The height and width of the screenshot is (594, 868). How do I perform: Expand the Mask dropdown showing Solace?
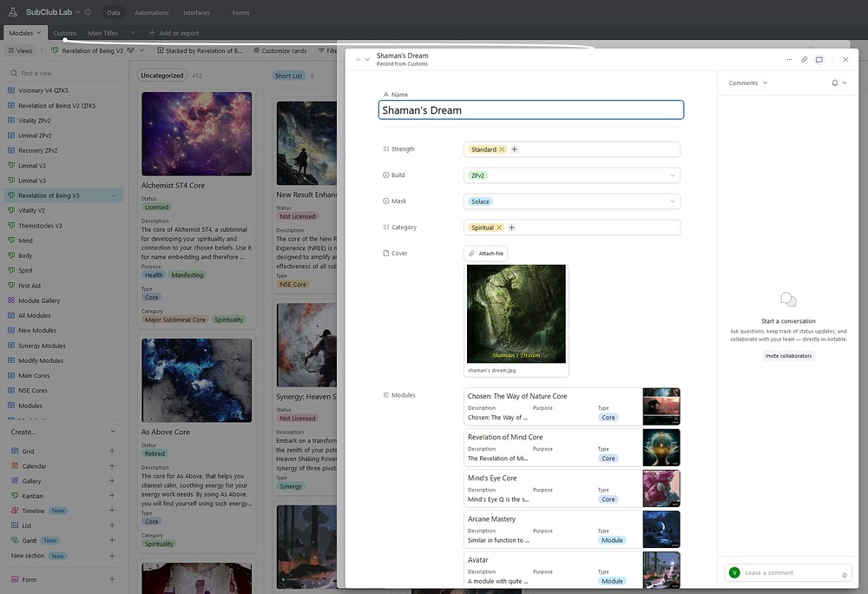point(673,201)
